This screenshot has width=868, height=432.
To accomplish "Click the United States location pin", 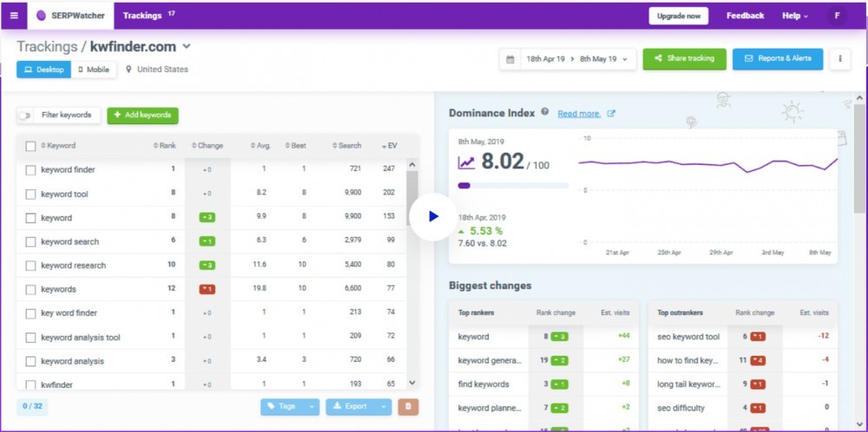I will (x=129, y=69).
